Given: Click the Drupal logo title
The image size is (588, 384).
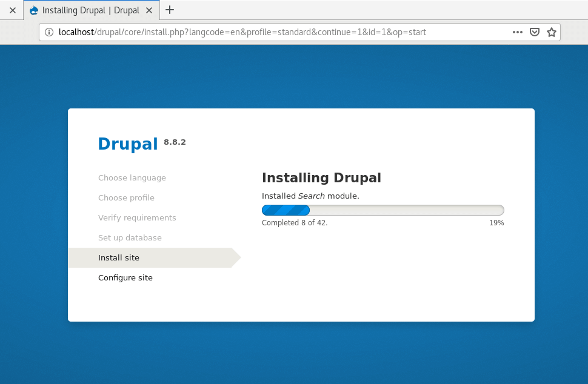Looking at the screenshot, I should point(128,144).
